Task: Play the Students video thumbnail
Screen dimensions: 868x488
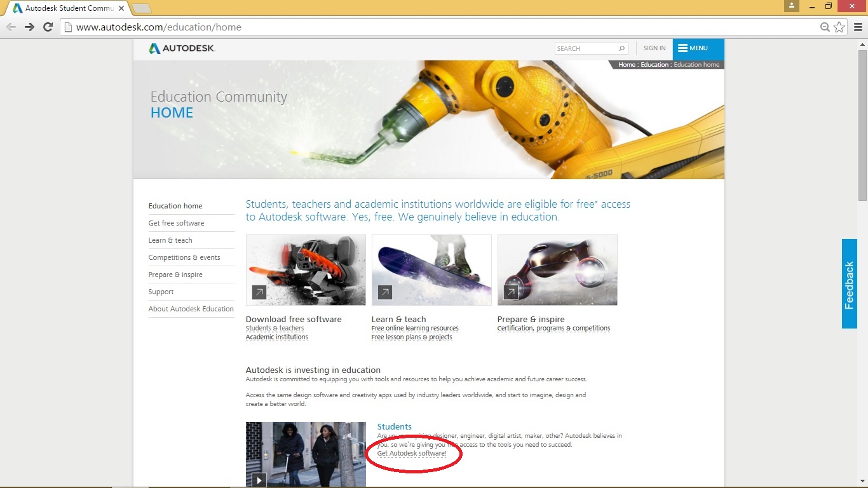Action: pyautogui.click(x=259, y=480)
